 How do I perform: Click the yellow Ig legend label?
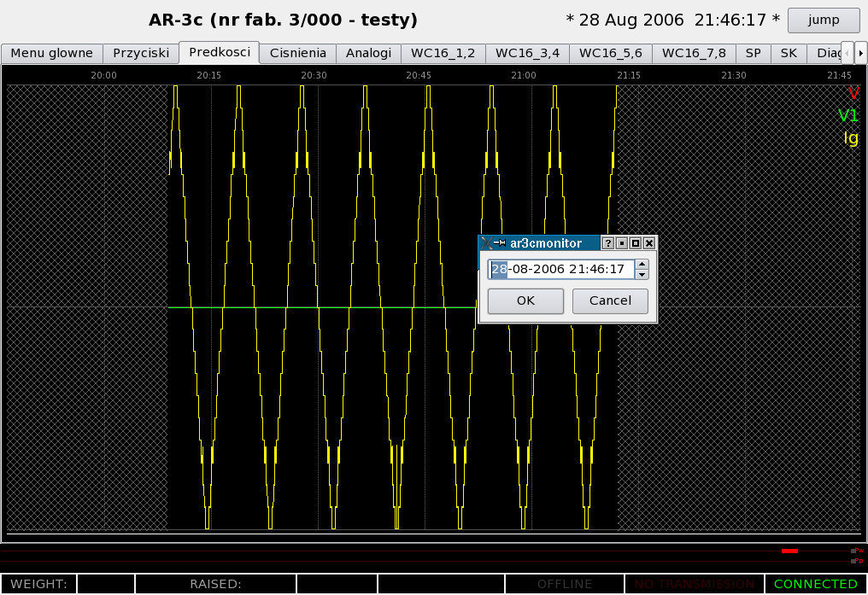pyautogui.click(x=851, y=137)
